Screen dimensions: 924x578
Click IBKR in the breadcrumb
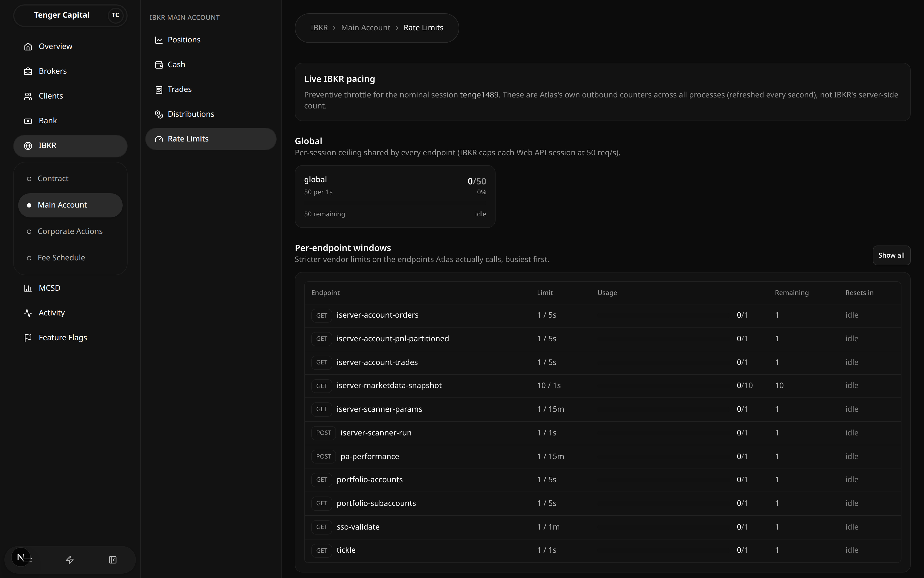(x=319, y=28)
